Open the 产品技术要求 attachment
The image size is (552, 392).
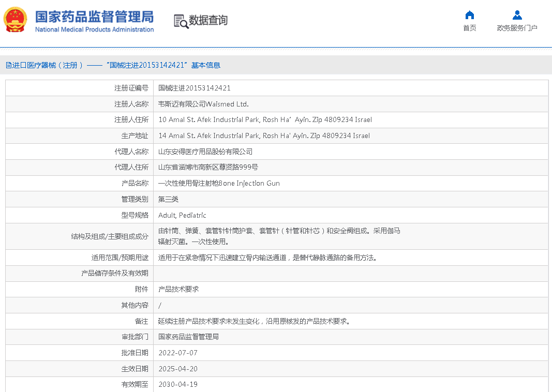click(x=178, y=289)
